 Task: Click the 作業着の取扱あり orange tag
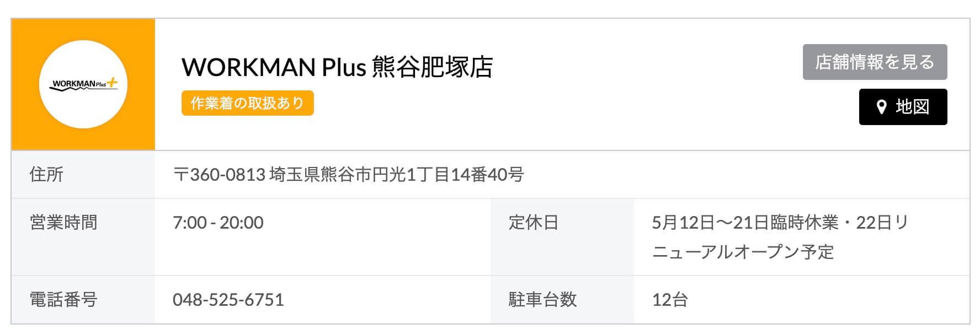pos(247,103)
